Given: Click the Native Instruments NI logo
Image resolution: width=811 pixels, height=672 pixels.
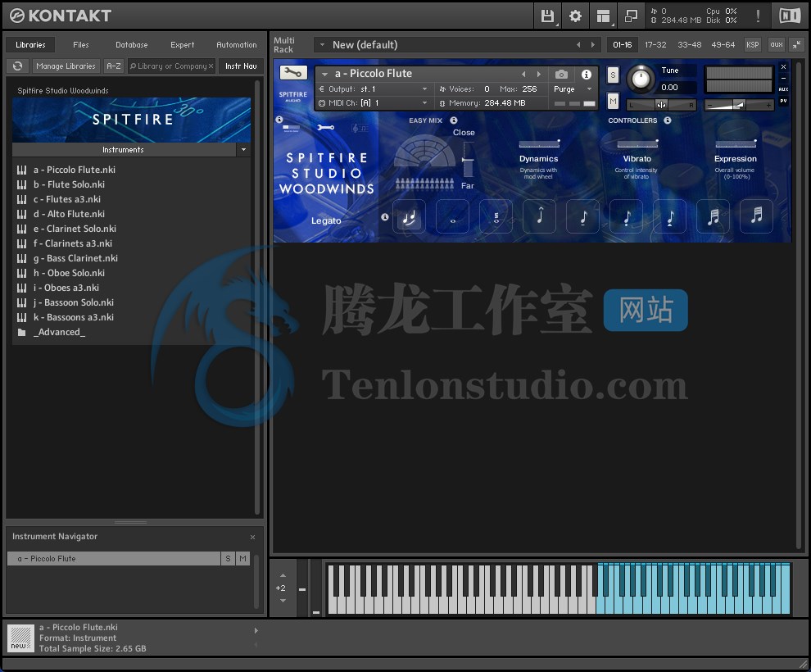Looking at the screenshot, I should pyautogui.click(x=790, y=16).
